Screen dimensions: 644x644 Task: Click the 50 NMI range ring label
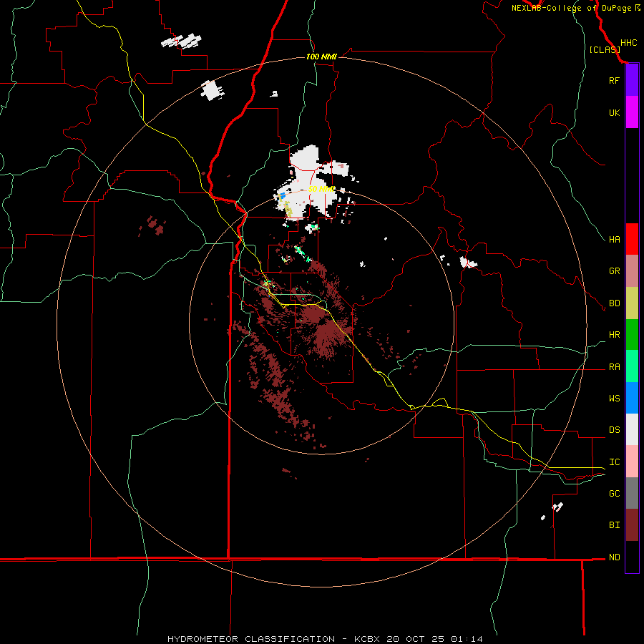(321, 189)
